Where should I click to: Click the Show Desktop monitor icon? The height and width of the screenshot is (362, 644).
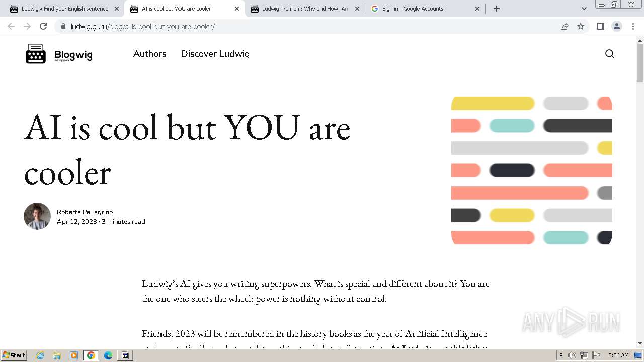[x=638, y=355]
